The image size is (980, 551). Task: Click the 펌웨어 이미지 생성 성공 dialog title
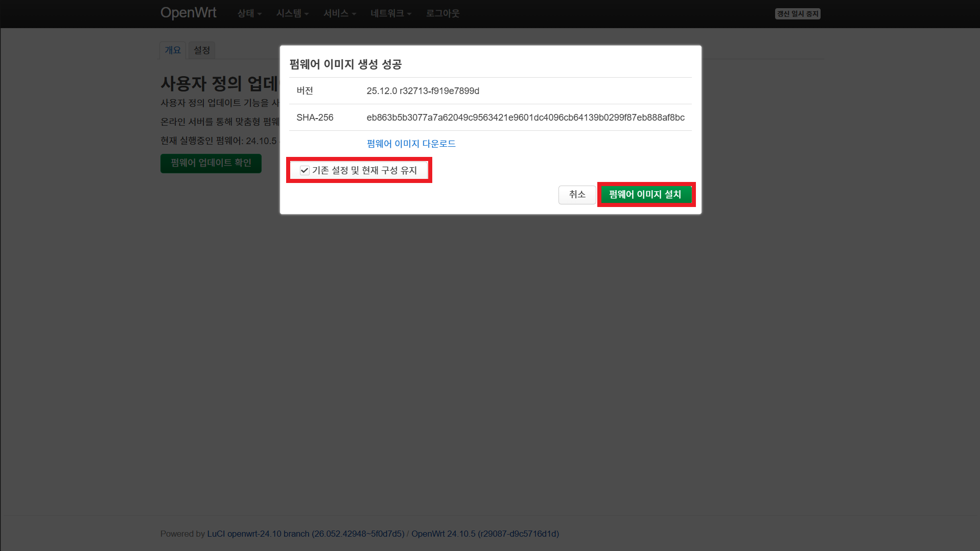point(345,64)
